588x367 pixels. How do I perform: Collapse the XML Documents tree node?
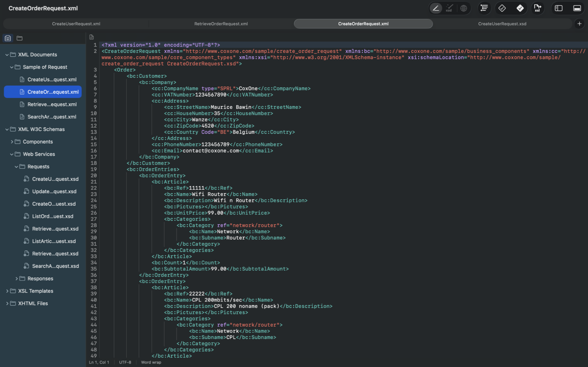tap(7, 54)
